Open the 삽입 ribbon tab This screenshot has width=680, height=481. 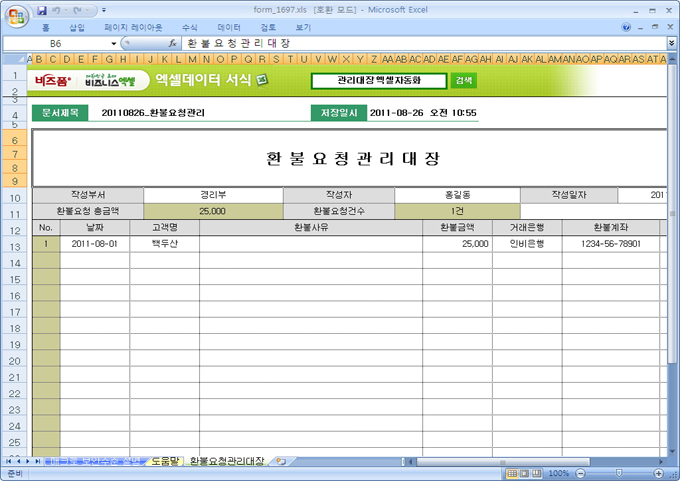pos(77,27)
